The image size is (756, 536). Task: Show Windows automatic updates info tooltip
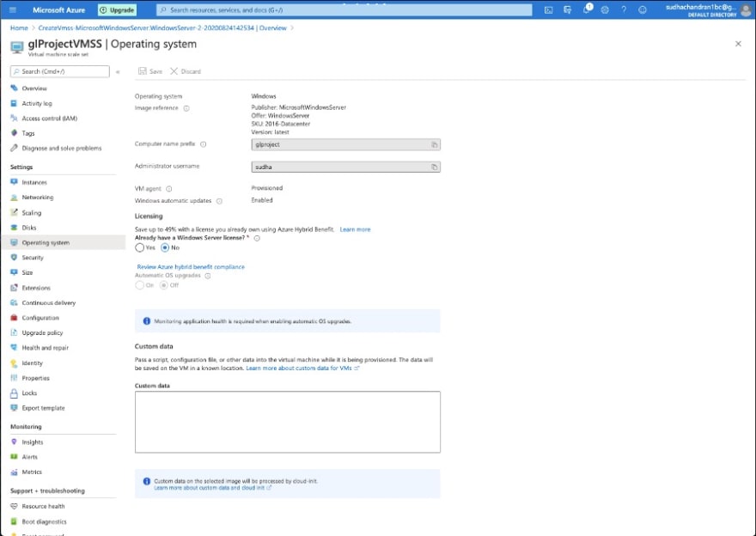coord(219,201)
